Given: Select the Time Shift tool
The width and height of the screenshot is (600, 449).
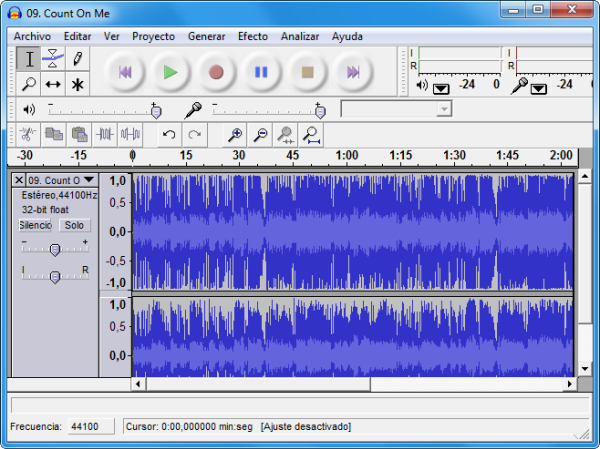Looking at the screenshot, I should pos(53,83).
